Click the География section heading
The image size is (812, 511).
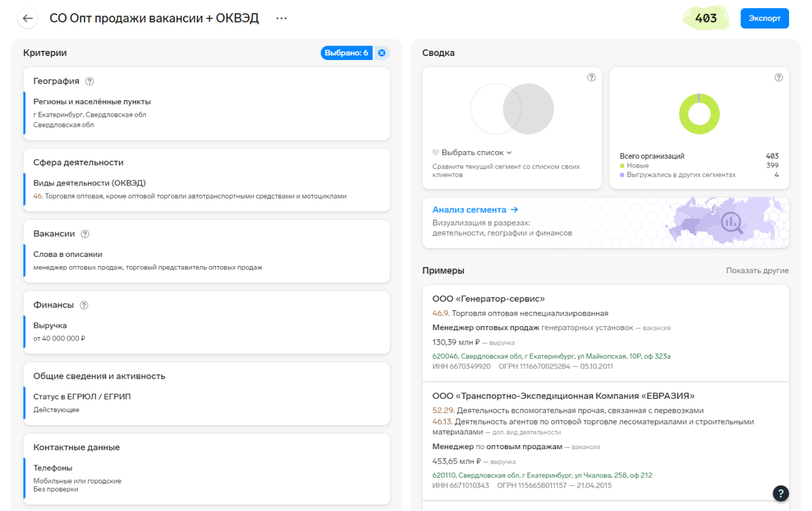pos(56,81)
